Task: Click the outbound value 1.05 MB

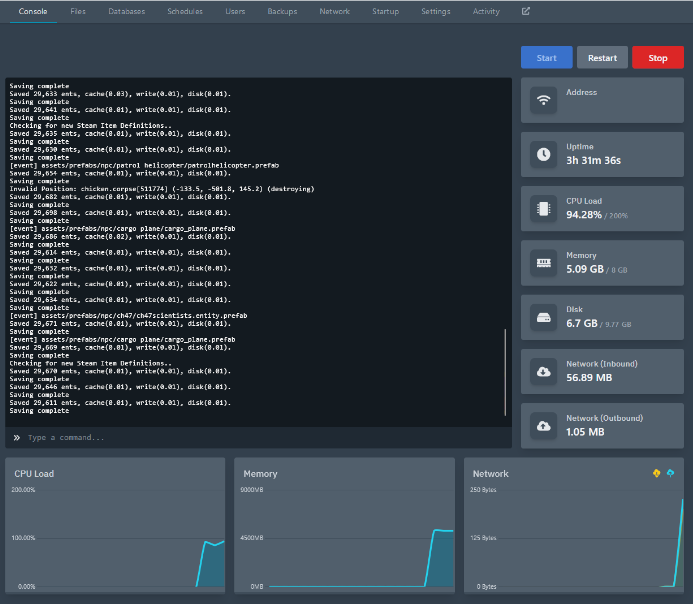Action: pos(585,432)
